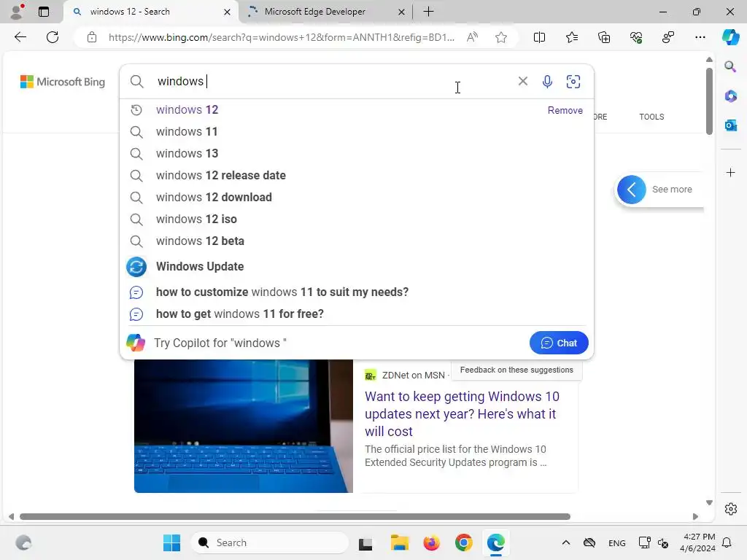Open taskbar clock showing 4:27 PM
The width and height of the screenshot is (747, 560).
(697, 542)
